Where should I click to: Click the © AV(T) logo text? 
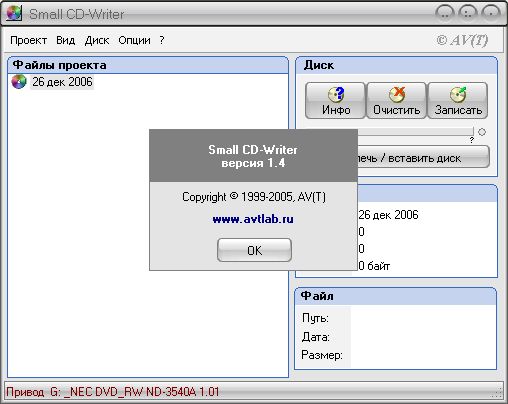coord(462,40)
